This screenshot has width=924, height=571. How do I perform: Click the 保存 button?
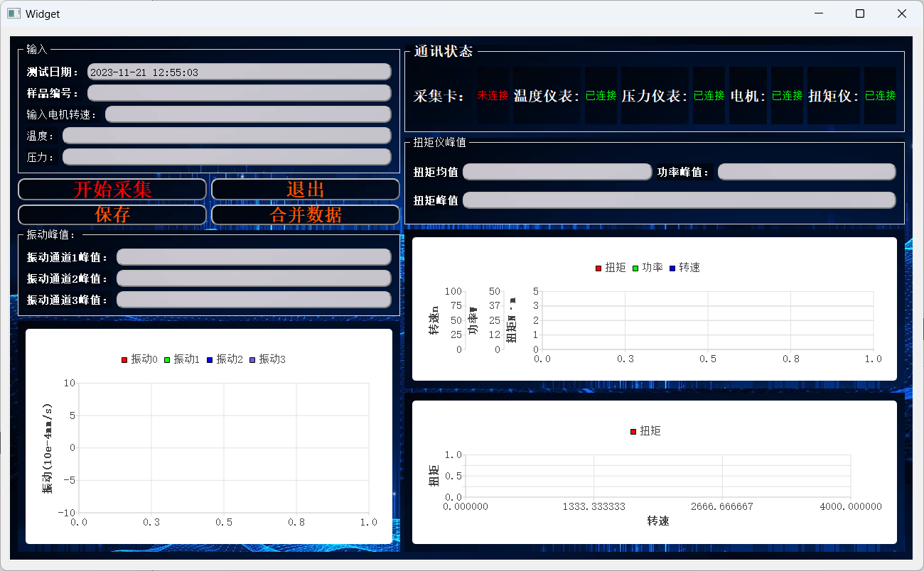(112, 214)
